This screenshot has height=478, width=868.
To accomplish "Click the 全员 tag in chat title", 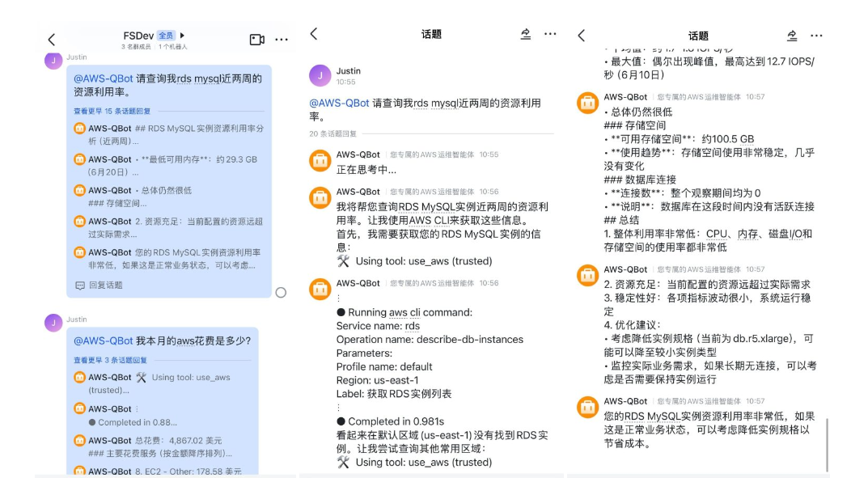I will click(166, 36).
